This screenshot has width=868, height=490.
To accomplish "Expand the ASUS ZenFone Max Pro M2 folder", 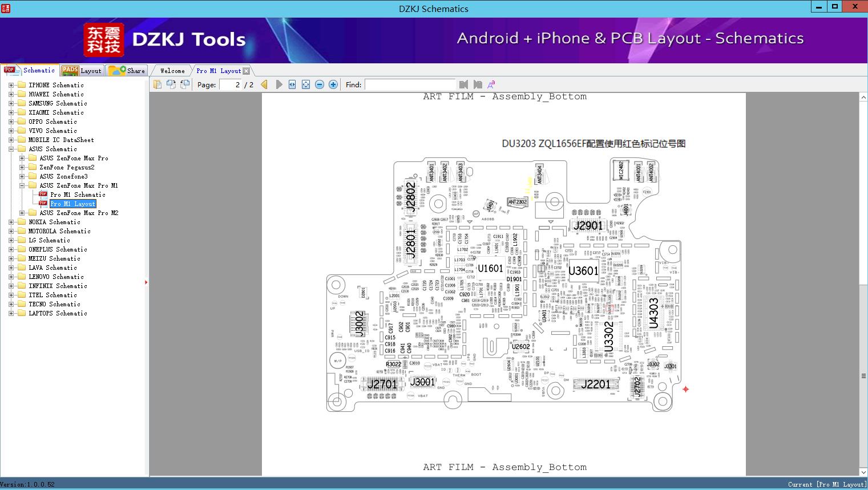I will pyautogui.click(x=22, y=213).
